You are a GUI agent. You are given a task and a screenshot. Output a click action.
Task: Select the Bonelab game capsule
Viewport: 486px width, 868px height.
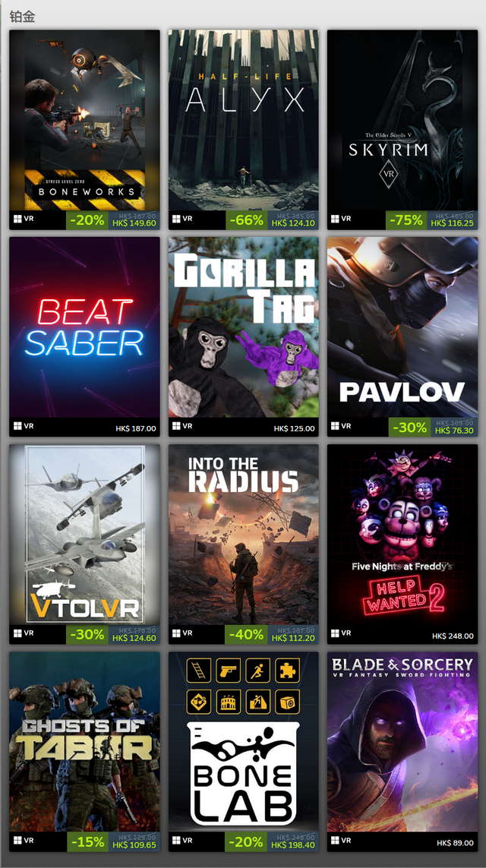(x=244, y=742)
